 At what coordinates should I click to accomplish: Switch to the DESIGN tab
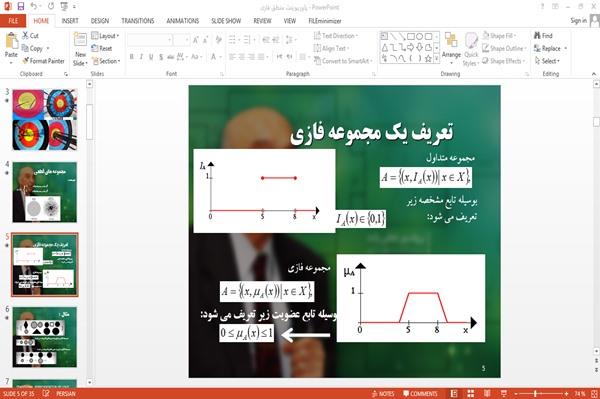(99, 21)
